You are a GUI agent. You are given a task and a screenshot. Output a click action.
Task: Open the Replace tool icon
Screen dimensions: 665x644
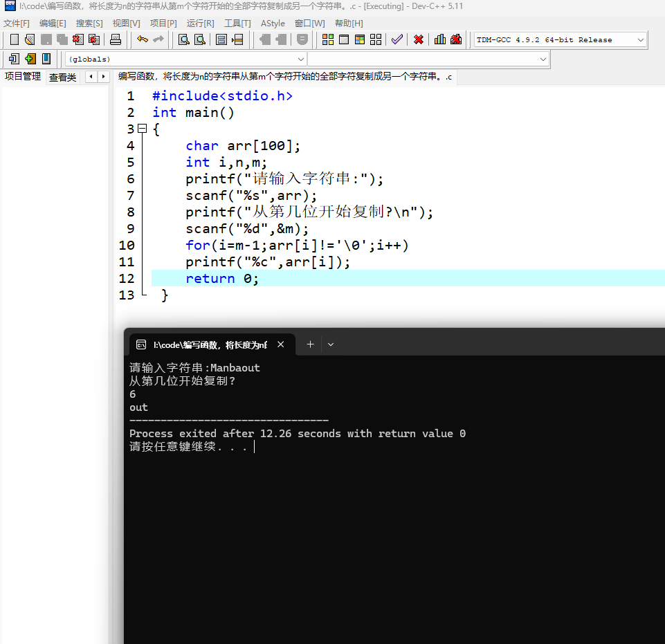click(200, 39)
